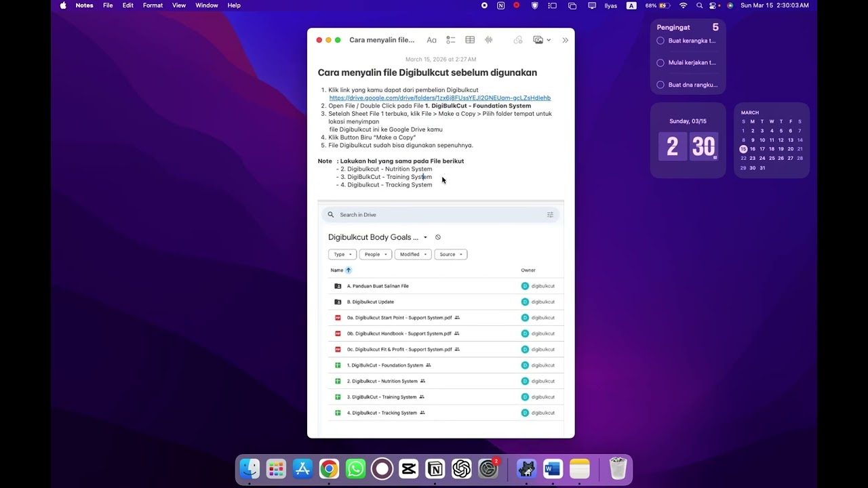The width and height of the screenshot is (868, 488).
Task: Open the media photo icon in Notes toolbar
Action: tap(538, 40)
